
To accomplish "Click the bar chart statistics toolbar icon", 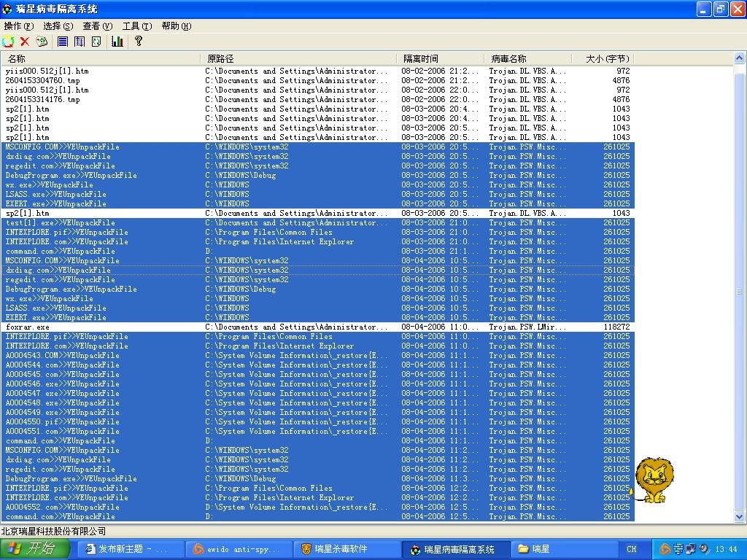I will pyautogui.click(x=117, y=42).
